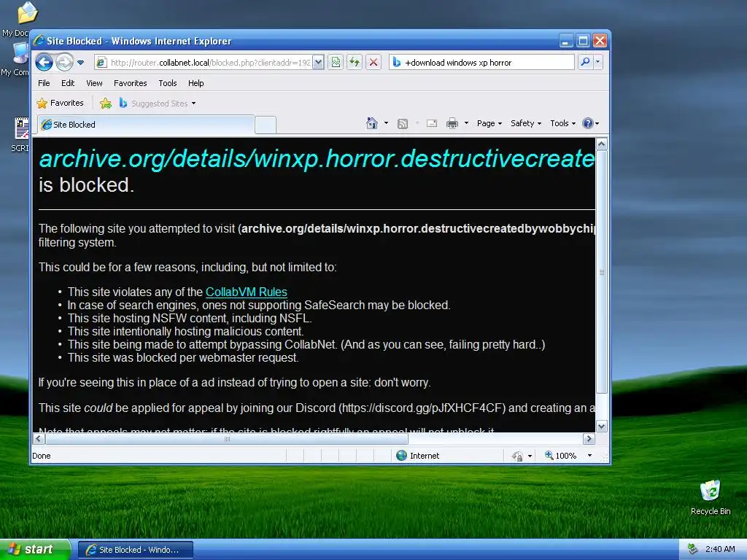Maximize the Internet Explorer window
The image size is (747, 560).
point(583,41)
